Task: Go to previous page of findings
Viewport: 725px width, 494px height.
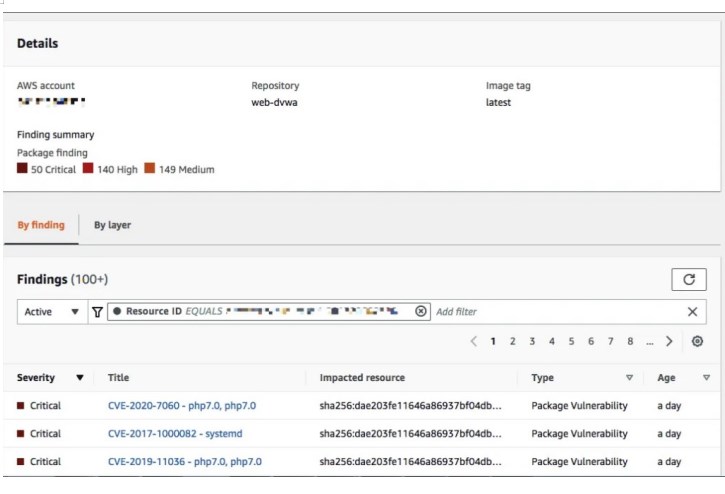Action: tap(474, 341)
